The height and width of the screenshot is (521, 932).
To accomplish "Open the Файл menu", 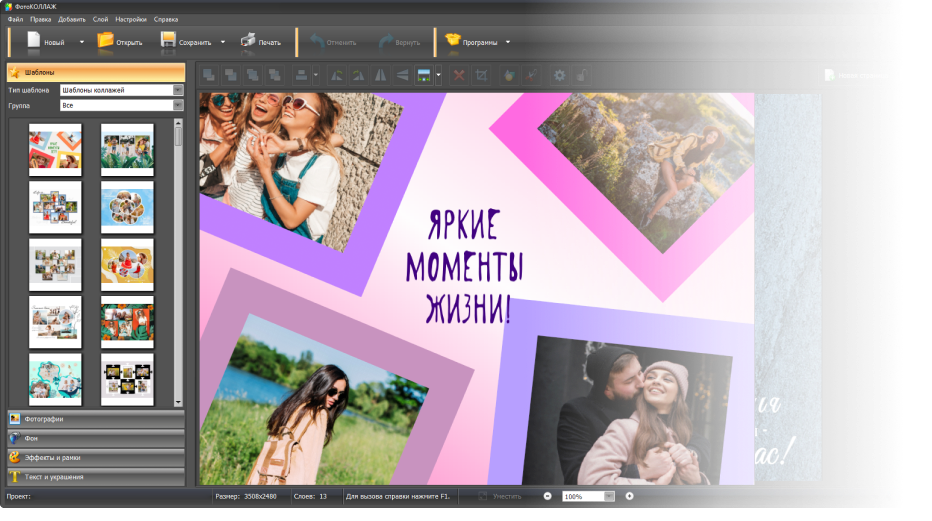I will tap(15, 19).
